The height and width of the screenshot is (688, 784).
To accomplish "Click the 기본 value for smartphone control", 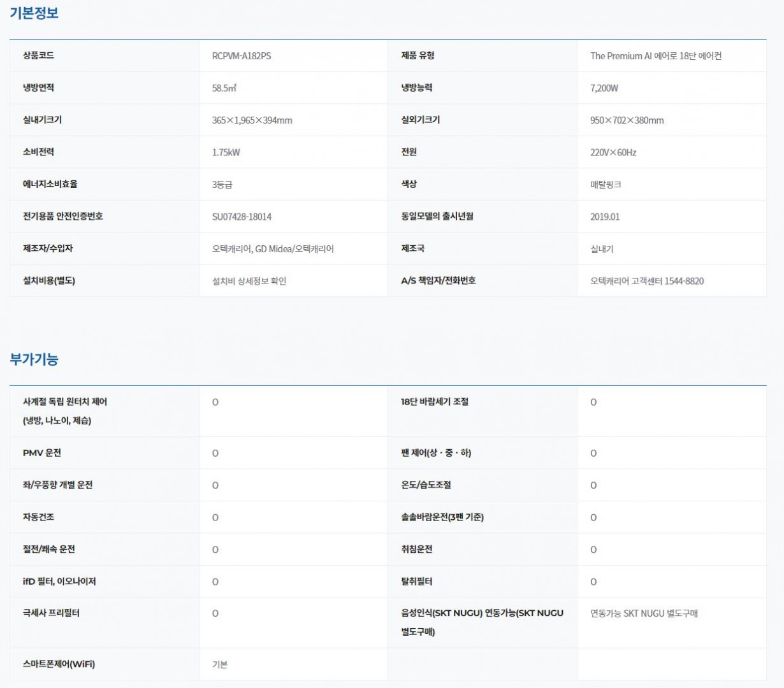I will (x=219, y=664).
